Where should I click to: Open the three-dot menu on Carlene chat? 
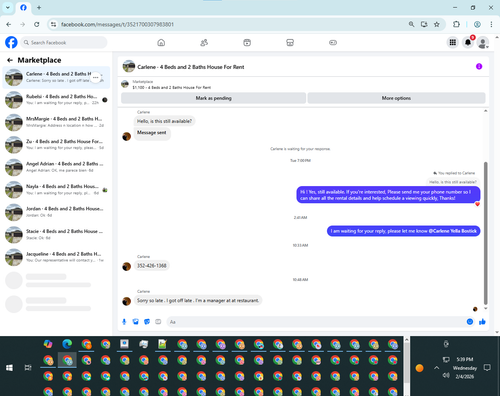pos(96,77)
